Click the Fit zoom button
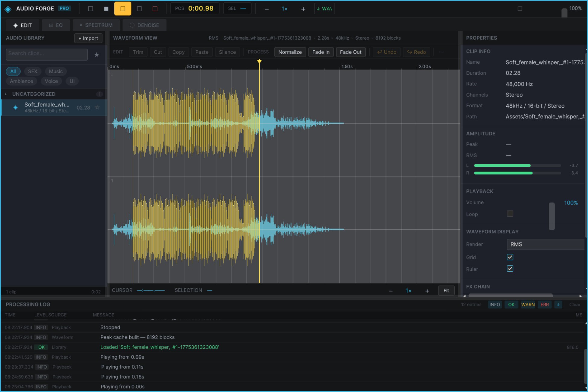588x392 pixels. 446,291
